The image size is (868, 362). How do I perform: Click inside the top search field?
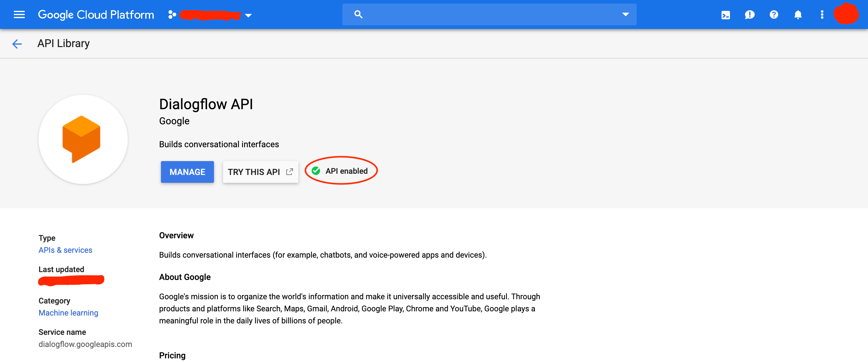click(489, 14)
